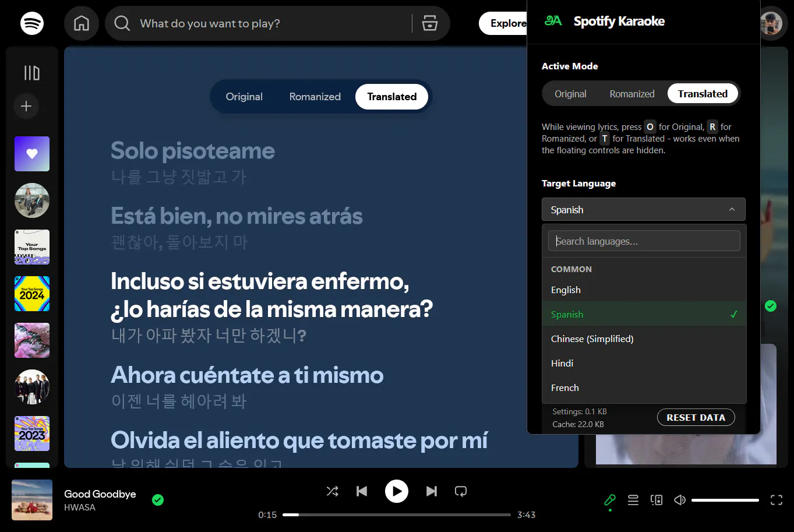Click Settings: 0.1 KB text

(580, 411)
